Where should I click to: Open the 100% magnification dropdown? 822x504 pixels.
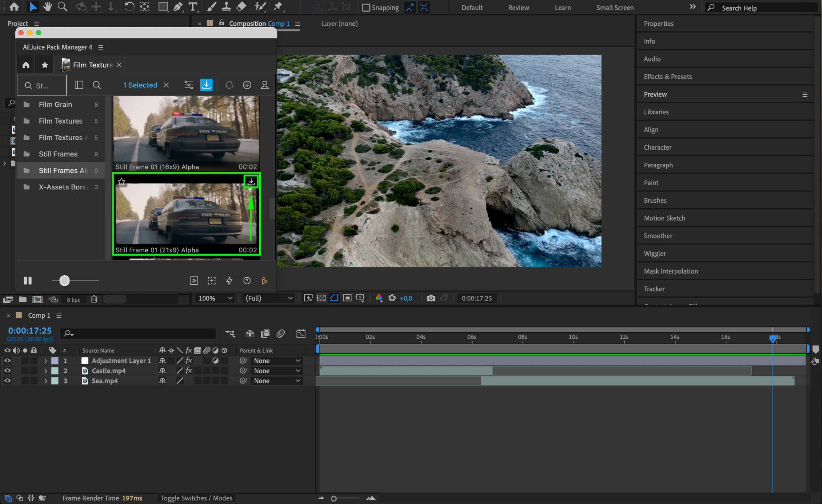pyautogui.click(x=216, y=298)
